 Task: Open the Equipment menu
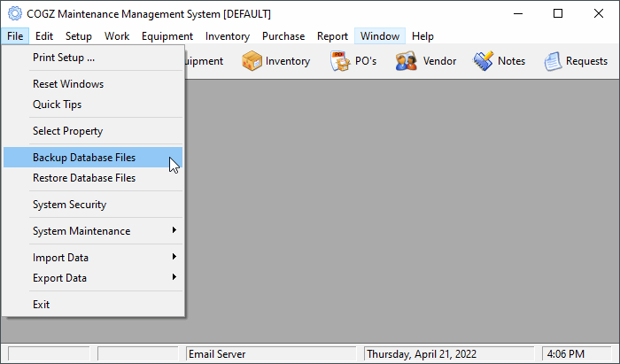[x=167, y=36]
